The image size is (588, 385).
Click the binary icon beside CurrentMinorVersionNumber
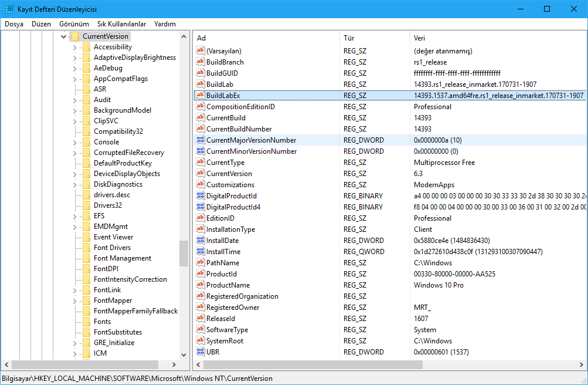coord(200,151)
